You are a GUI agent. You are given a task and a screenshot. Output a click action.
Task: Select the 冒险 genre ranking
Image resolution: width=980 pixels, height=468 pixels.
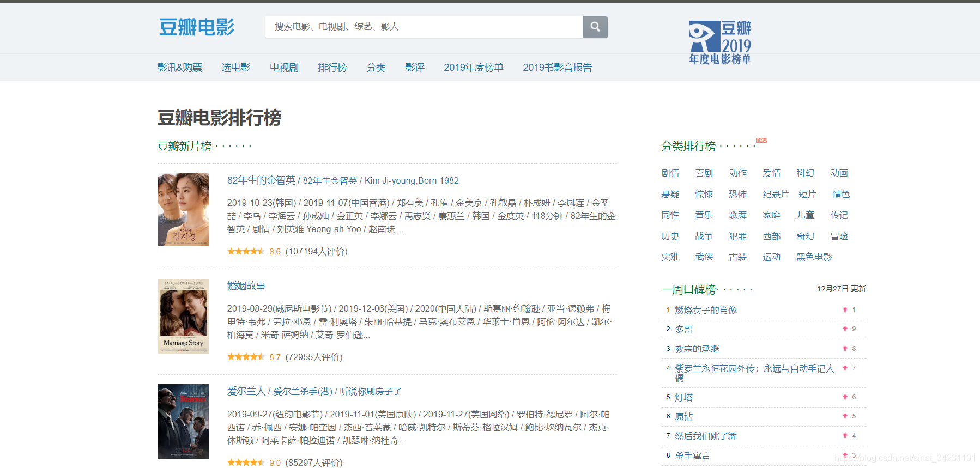coord(839,236)
